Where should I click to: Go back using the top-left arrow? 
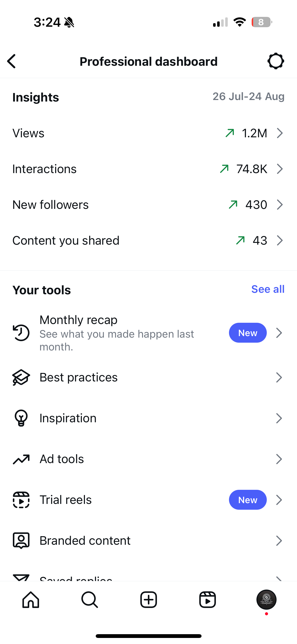[x=12, y=61]
